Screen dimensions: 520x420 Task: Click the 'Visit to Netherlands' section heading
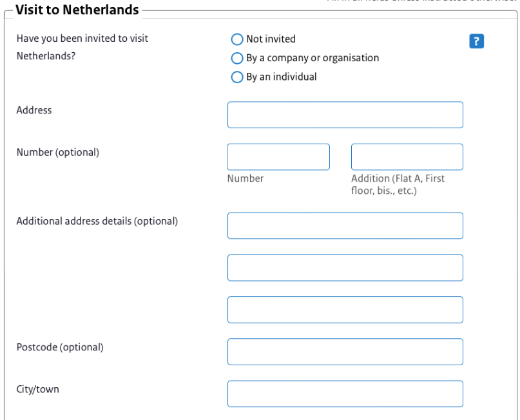[78, 10]
